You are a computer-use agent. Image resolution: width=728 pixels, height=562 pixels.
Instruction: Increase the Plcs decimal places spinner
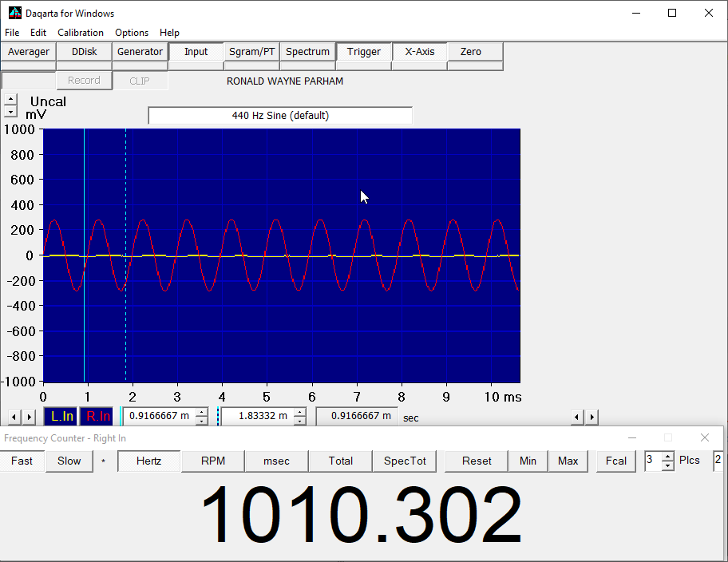[668, 456]
